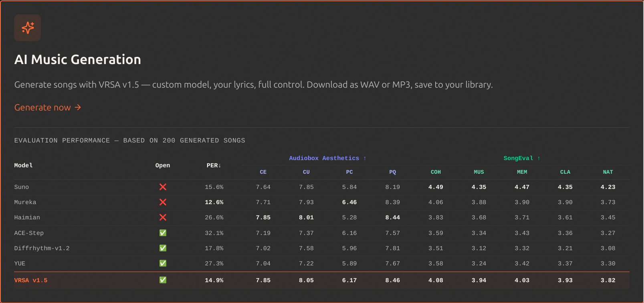644x303 pixels.
Task: Click Haimian's 8.44 PQ score
Action: (393, 217)
